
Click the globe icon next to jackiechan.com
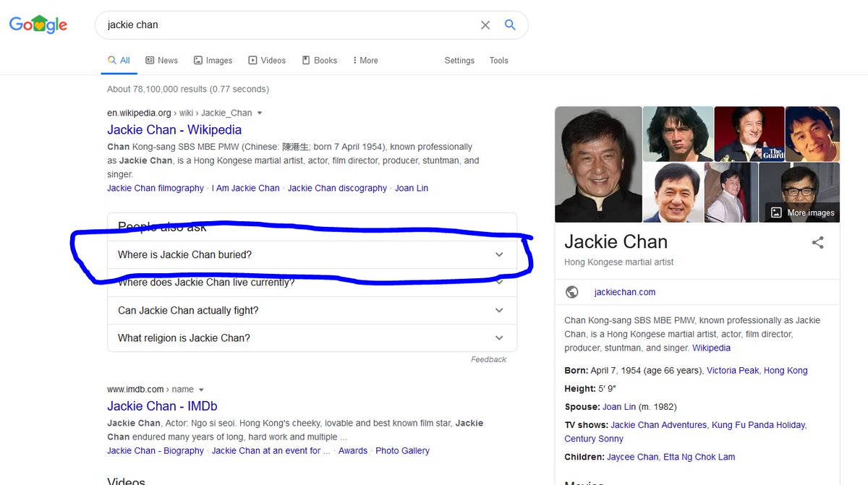coord(571,292)
